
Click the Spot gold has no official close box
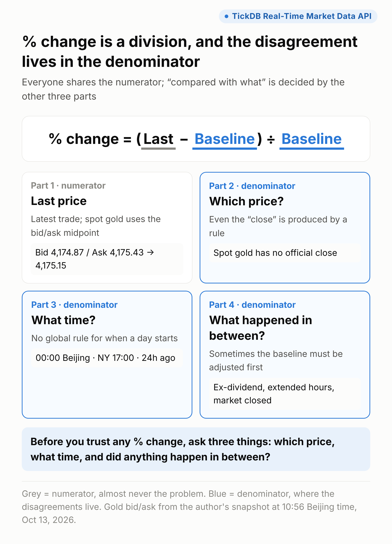tap(285, 253)
